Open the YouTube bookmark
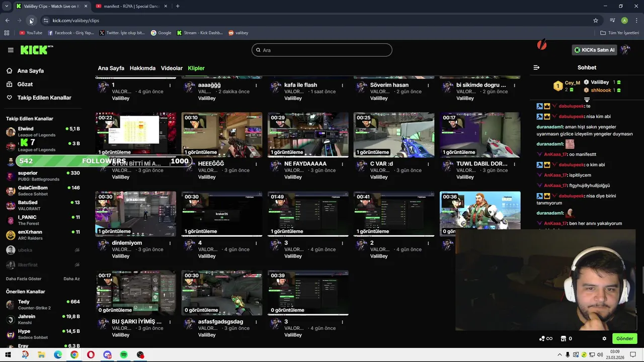The height and width of the screenshot is (362, 644). [x=31, y=33]
